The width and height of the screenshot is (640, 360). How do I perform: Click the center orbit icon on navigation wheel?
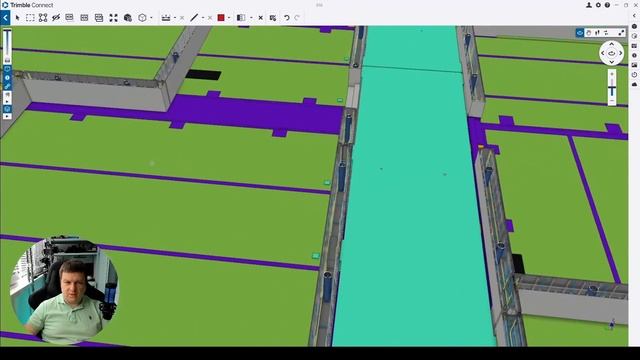click(611, 53)
